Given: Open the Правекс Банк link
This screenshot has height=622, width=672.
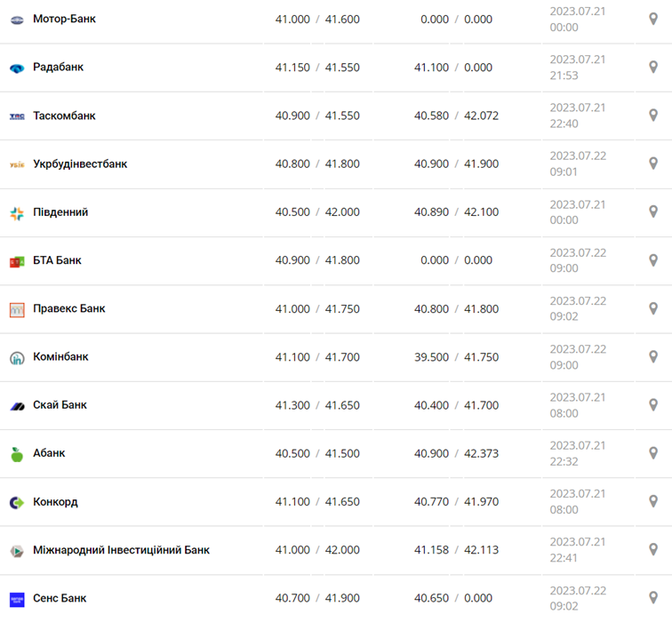Looking at the screenshot, I should pos(69,308).
